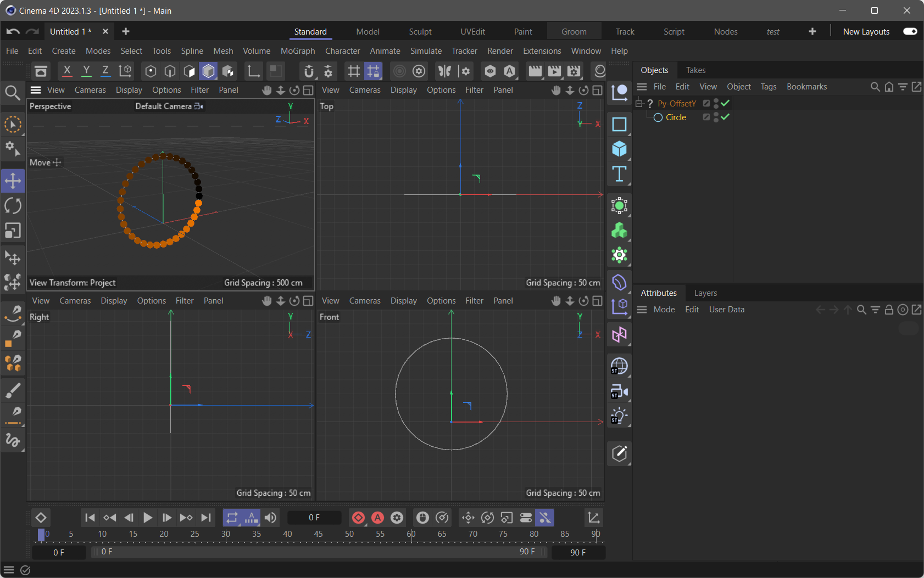Viewport: 924px width, 578px height.
Task: Click the Undo arrow
Action: pyautogui.click(x=13, y=31)
